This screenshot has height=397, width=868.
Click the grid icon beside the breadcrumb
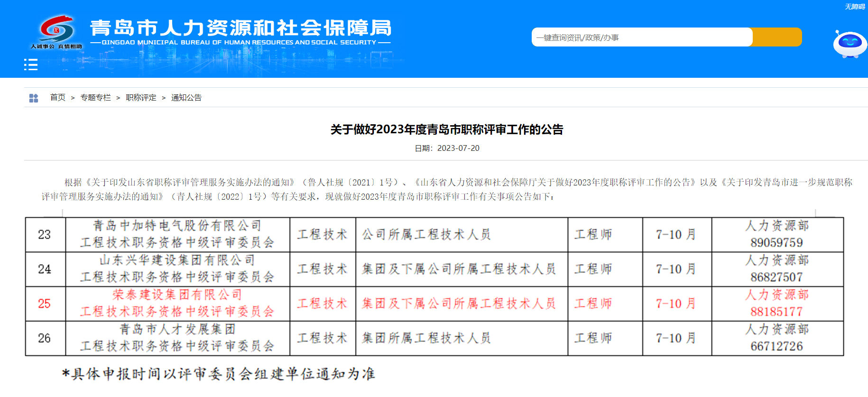(34, 98)
